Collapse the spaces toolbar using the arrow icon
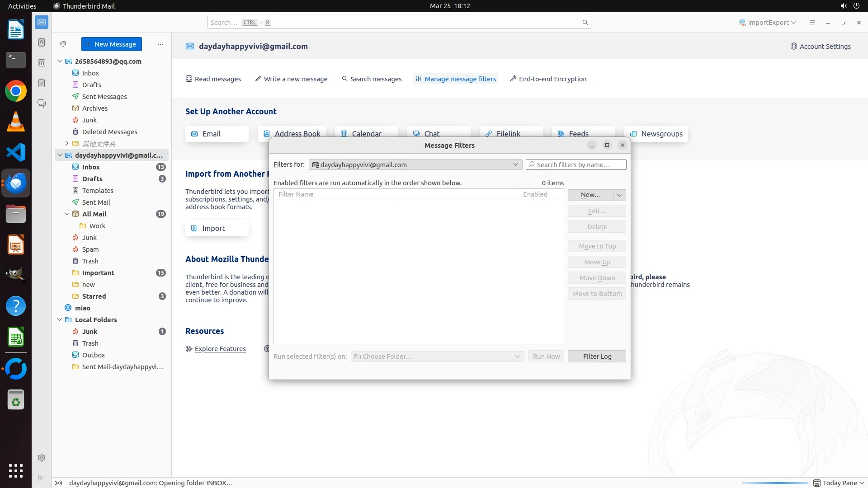The image size is (868, 488). tap(42, 478)
